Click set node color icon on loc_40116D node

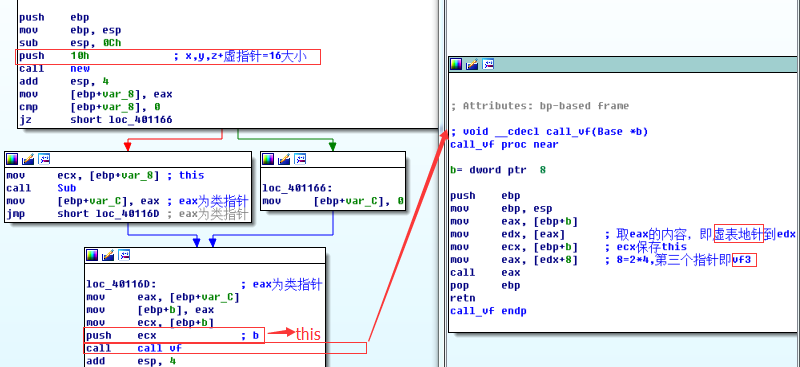point(92,255)
